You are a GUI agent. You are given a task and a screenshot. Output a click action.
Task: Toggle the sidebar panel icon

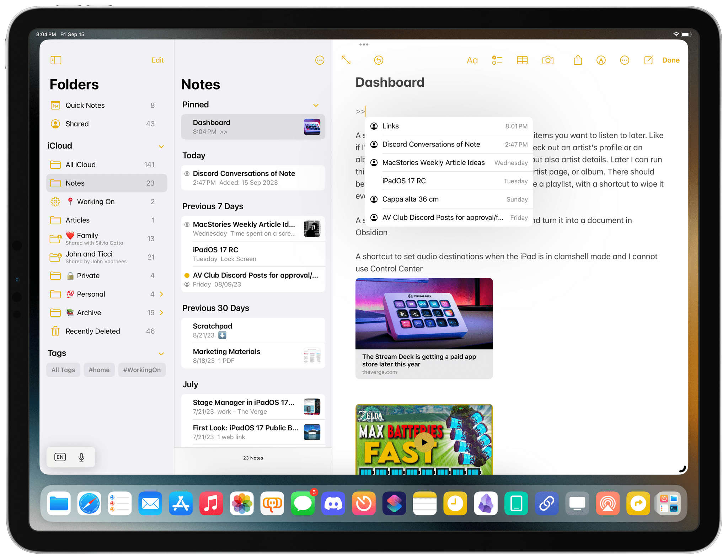coord(56,60)
